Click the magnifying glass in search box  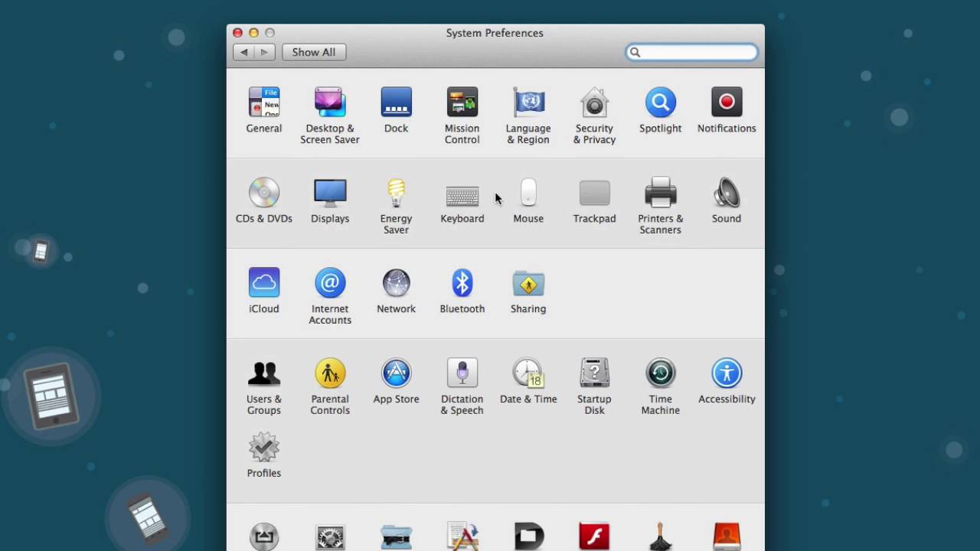(635, 52)
